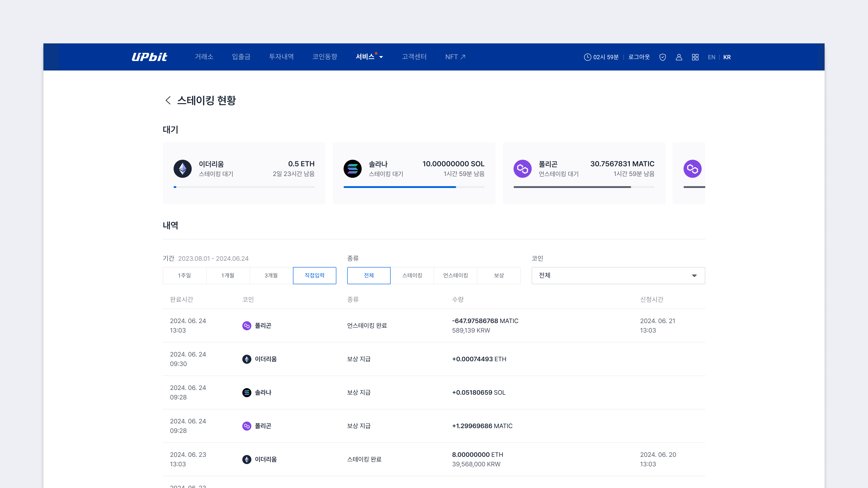The height and width of the screenshot is (488, 868).
Task: Click the Polygon icon in the 언스테이킹 완료 row
Action: (247, 326)
